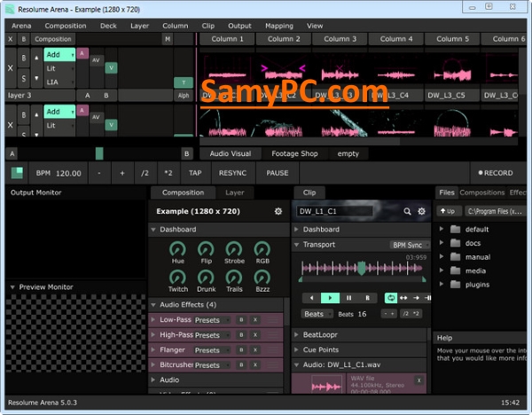
Task: Go Up one folder in Files
Action: [449, 211]
